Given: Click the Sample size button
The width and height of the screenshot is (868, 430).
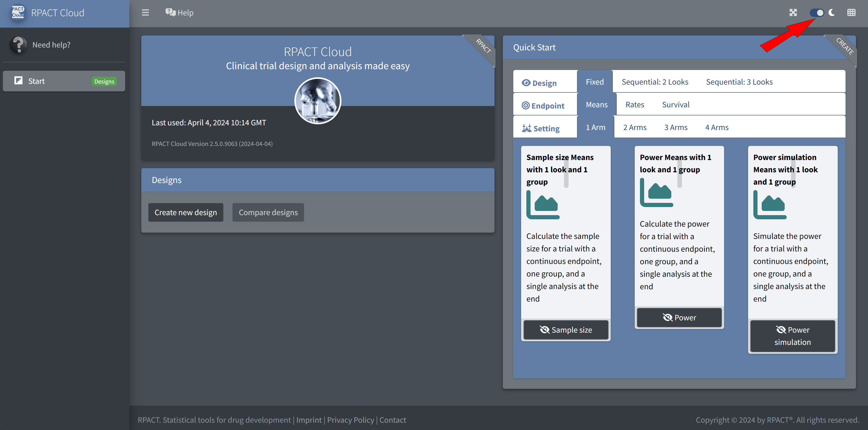Looking at the screenshot, I should 566,330.
